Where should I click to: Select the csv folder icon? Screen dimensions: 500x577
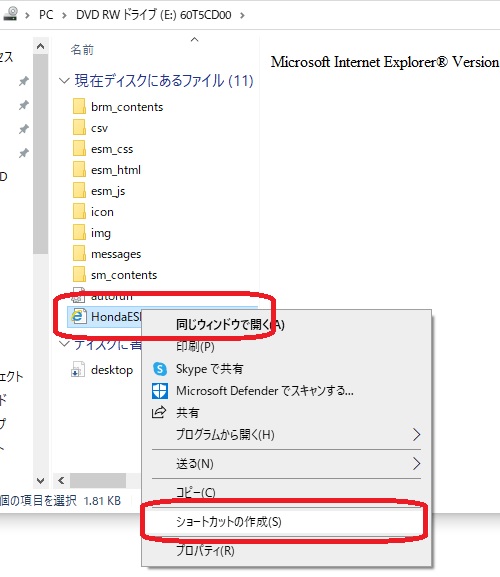[79, 128]
